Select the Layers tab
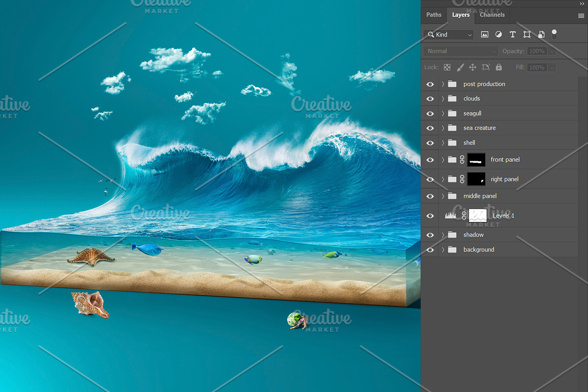The width and height of the screenshot is (588, 392). coord(461,15)
